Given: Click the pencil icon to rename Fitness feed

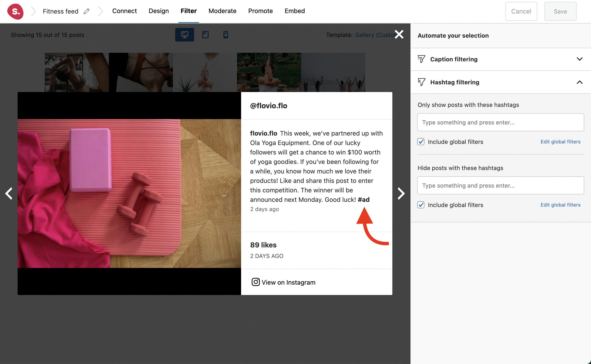Looking at the screenshot, I should click(x=86, y=11).
